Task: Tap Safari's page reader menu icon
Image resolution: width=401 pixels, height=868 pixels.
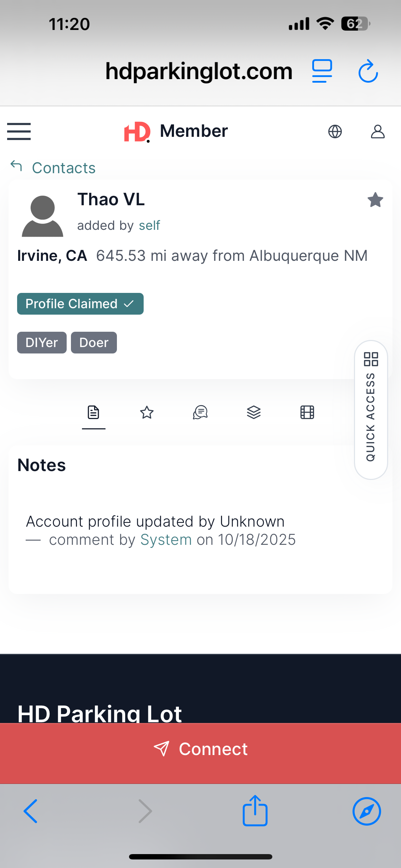Action: 322,71
